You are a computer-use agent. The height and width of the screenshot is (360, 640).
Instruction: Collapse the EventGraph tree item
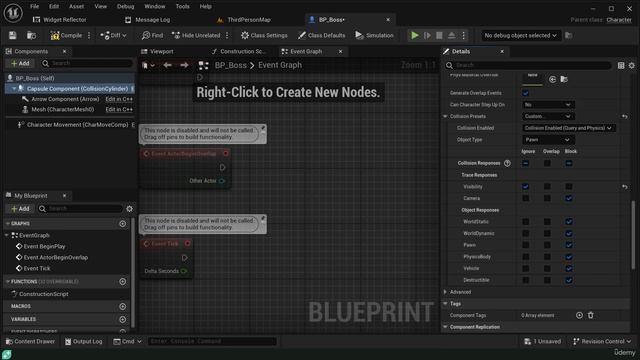point(7,236)
